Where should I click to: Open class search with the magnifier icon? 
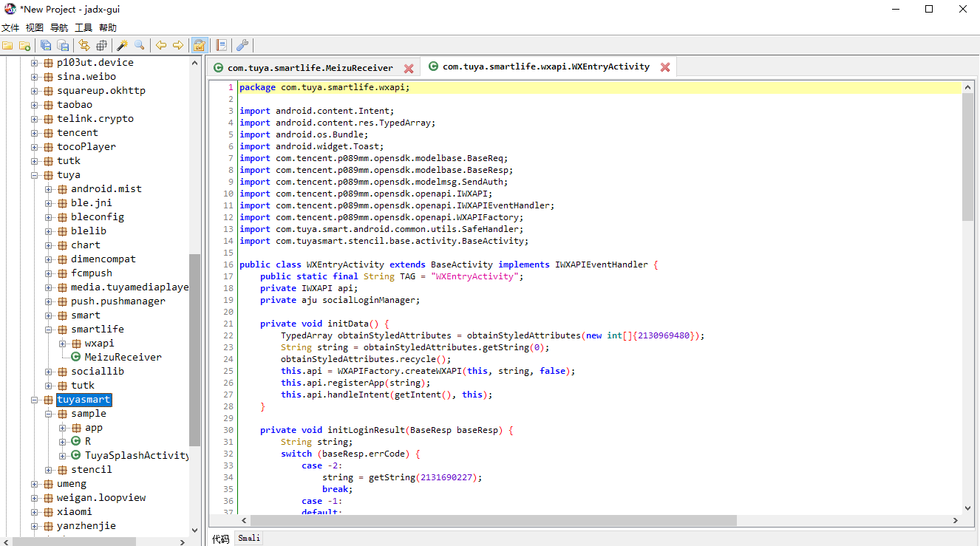click(140, 45)
